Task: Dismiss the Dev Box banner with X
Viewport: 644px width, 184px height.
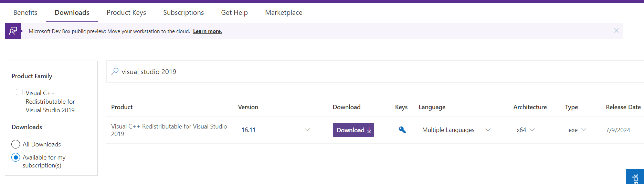Action: [x=616, y=31]
